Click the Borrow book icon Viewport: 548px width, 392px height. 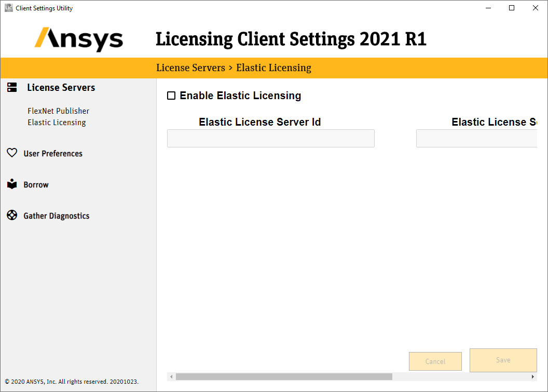[x=12, y=184]
